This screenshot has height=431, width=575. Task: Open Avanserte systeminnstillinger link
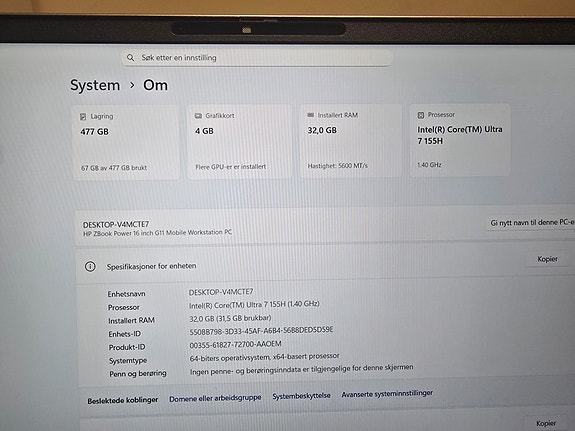(387, 394)
